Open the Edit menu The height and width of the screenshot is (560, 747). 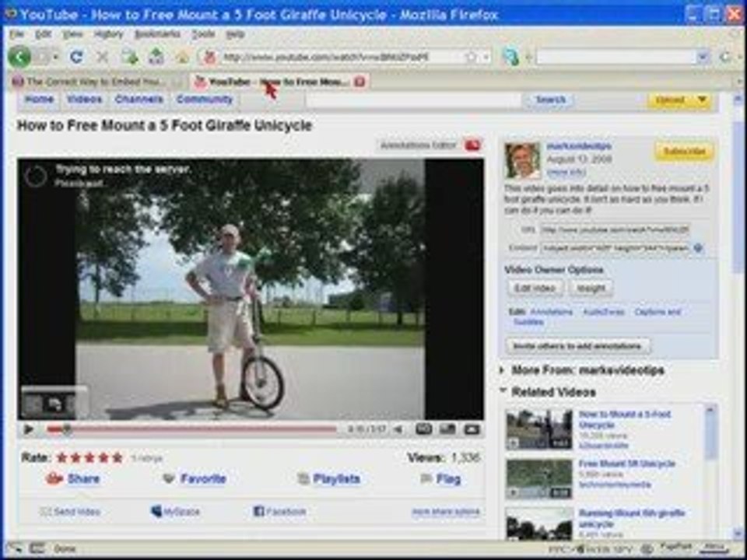pos(43,34)
